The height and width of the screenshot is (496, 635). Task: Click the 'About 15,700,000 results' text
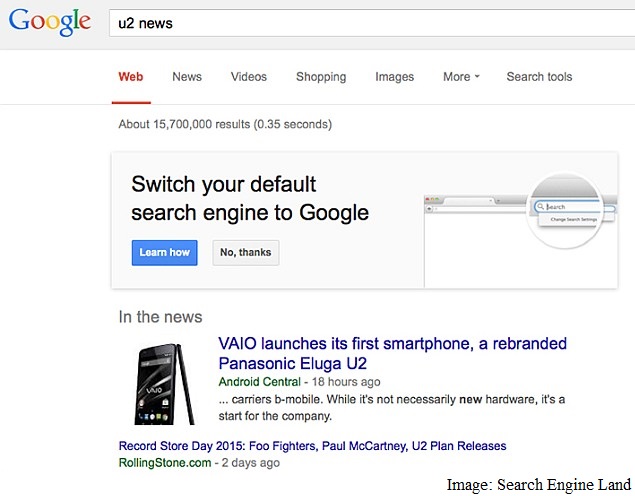[x=225, y=124]
